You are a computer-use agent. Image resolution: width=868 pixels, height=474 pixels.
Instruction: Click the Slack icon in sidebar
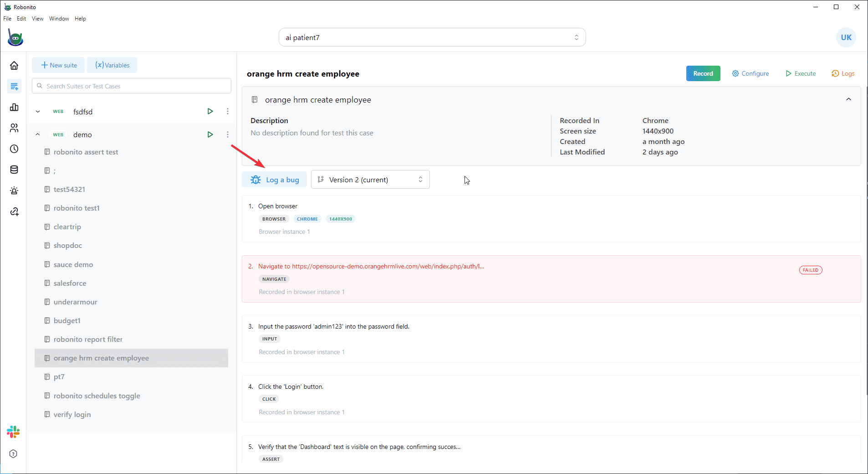[x=13, y=432]
